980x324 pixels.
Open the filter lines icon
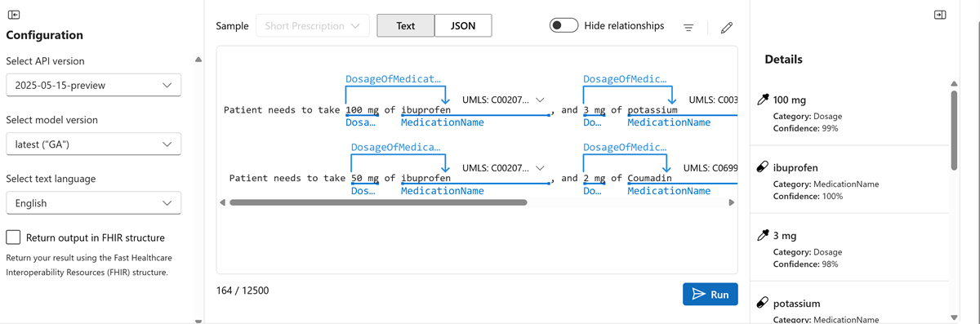pos(688,27)
